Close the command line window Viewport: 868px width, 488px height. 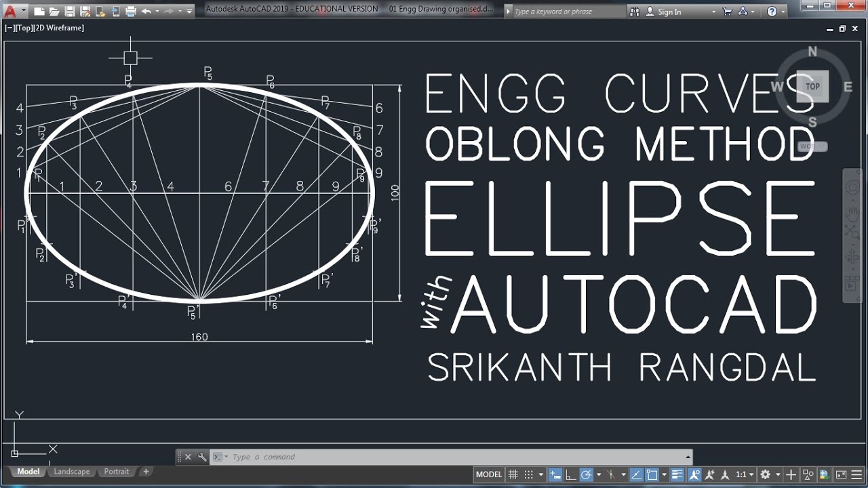point(189,457)
